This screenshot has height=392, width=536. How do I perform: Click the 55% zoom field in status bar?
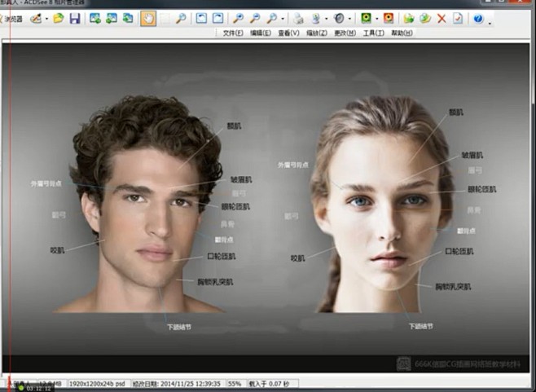(x=234, y=382)
